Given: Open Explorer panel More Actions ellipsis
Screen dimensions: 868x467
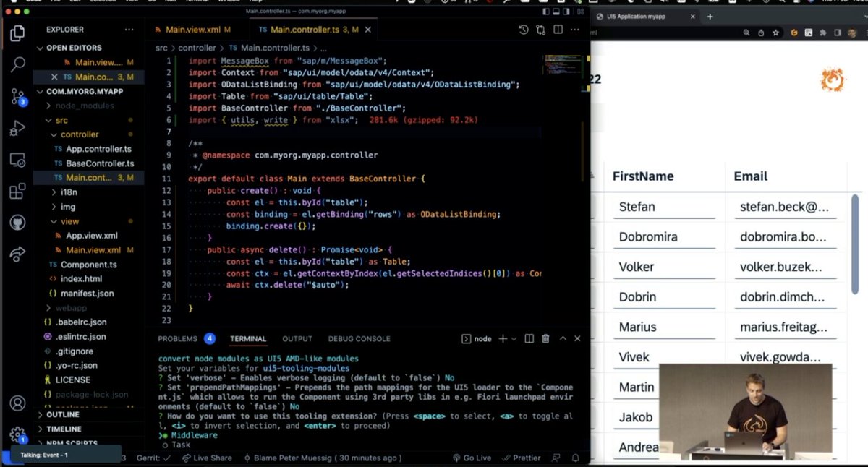Looking at the screenshot, I should click(x=129, y=30).
